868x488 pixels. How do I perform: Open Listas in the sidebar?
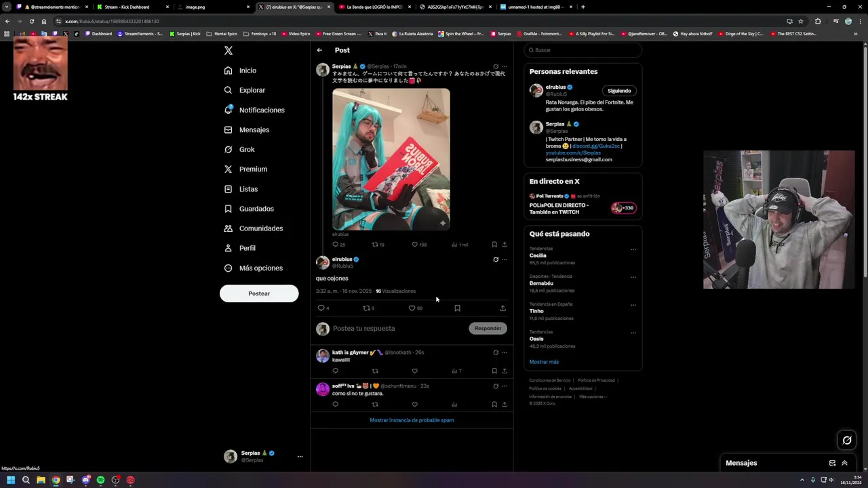[241, 189]
